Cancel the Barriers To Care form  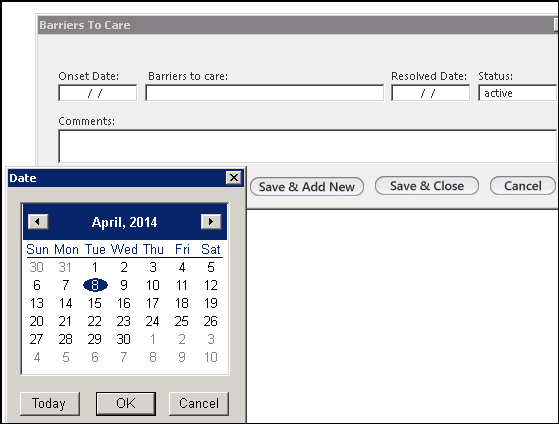[523, 186]
